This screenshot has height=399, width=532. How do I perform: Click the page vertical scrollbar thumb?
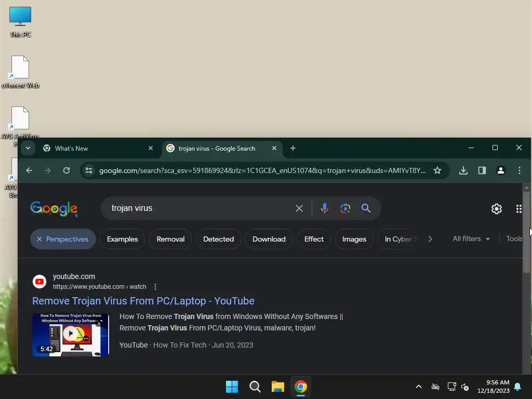526,232
